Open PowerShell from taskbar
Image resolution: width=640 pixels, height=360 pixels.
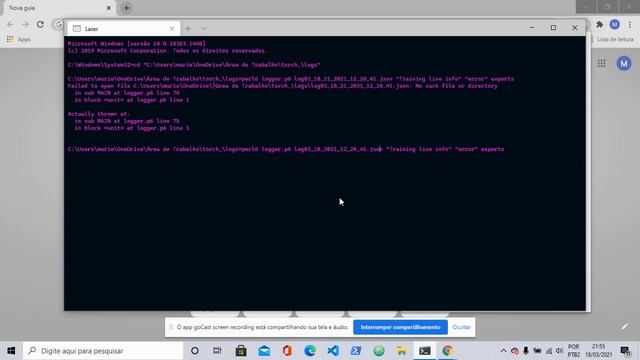(356, 351)
